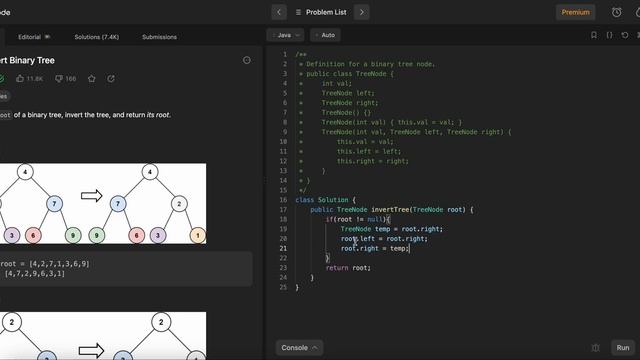Open the Java language dropdown
The width and height of the screenshot is (640, 360).
[x=285, y=35]
